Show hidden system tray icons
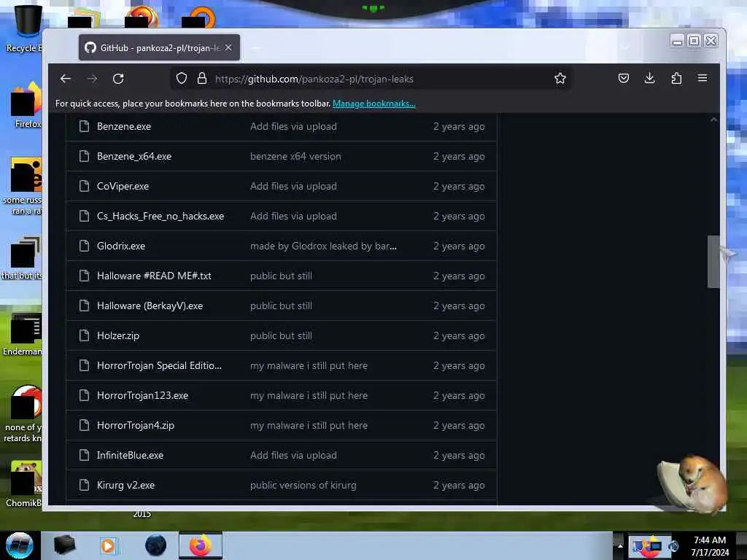Viewport: 747px width, 560px height. click(x=620, y=546)
